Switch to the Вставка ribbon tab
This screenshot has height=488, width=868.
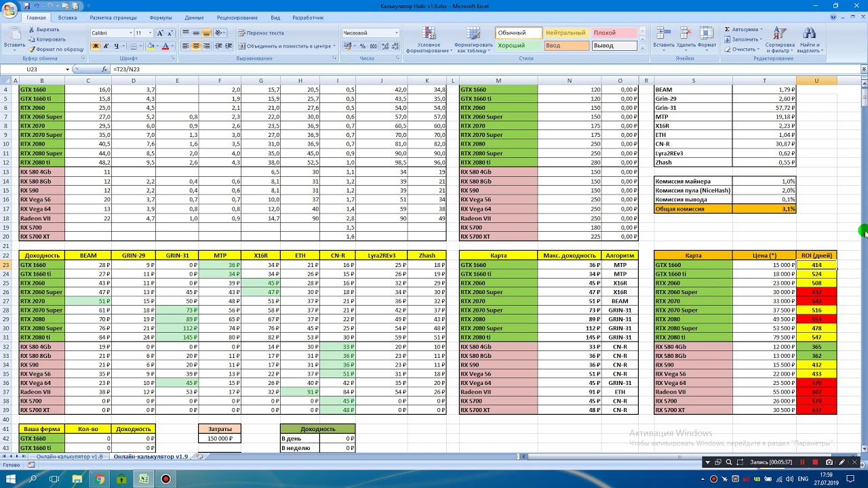(x=67, y=18)
